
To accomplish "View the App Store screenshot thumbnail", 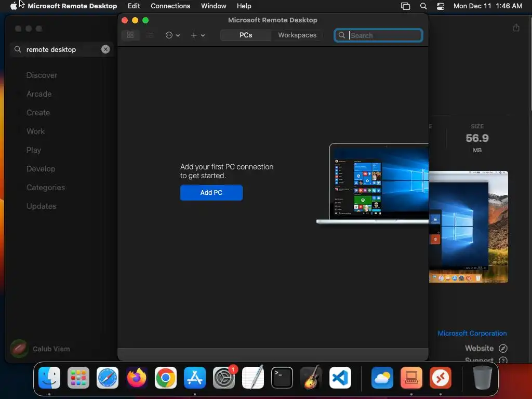I will click(x=469, y=227).
